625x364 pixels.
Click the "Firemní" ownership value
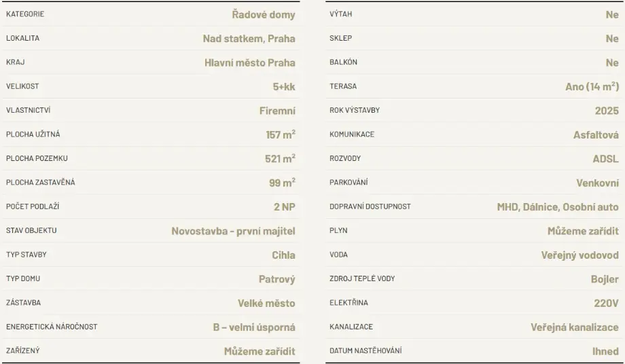coord(277,111)
